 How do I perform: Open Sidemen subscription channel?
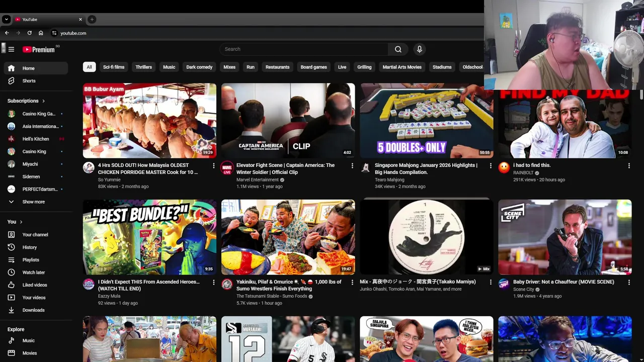(35, 177)
